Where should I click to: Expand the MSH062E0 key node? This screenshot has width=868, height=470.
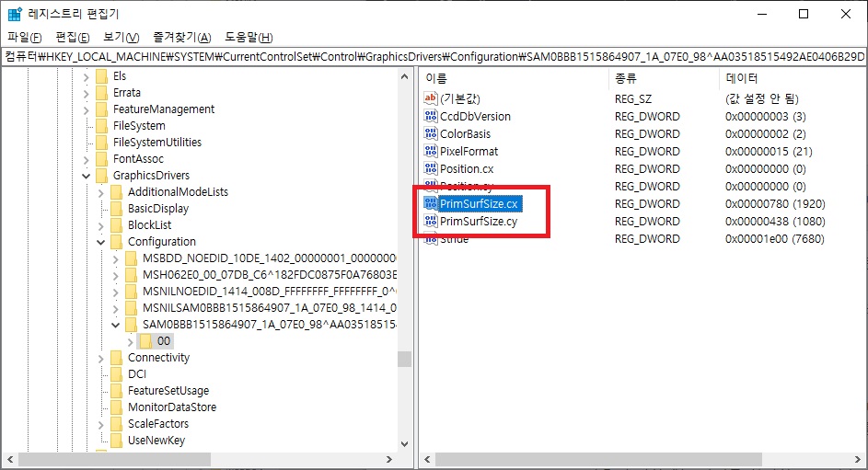115,275
